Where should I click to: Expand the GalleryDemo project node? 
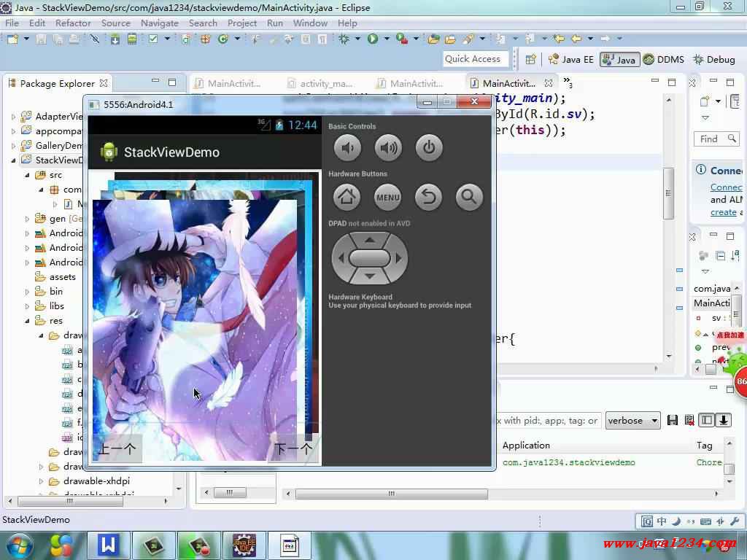point(13,146)
